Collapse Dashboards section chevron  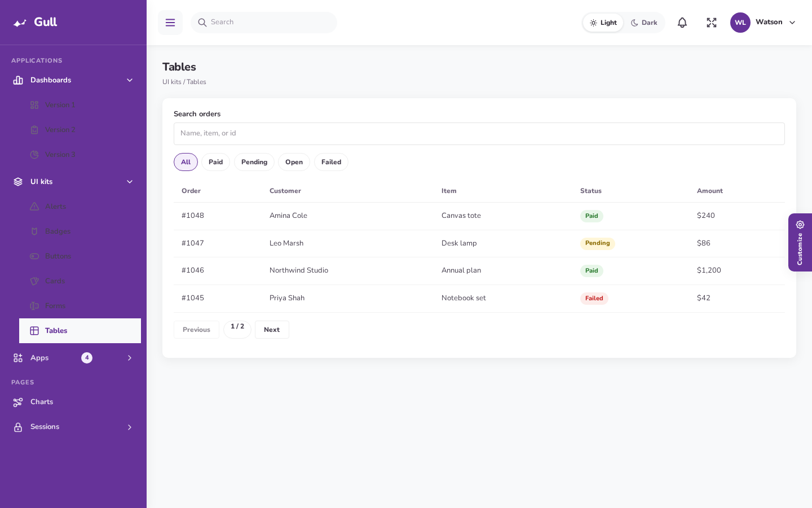tap(130, 80)
